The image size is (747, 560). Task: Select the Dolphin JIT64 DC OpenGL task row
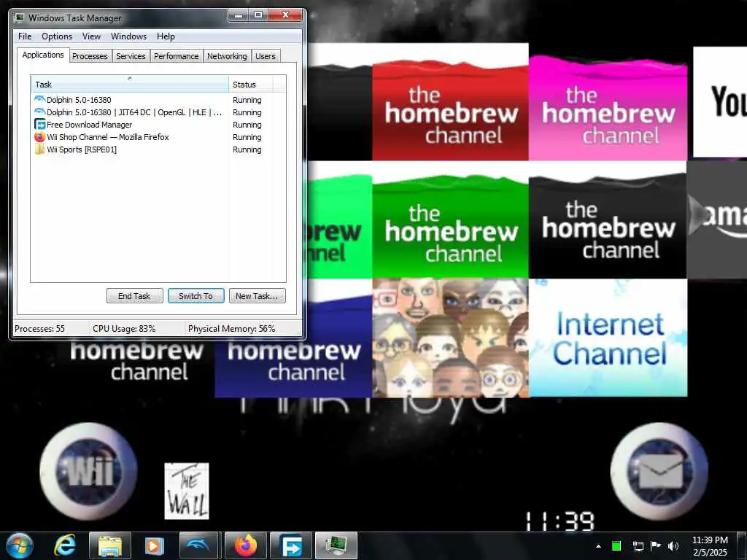[x=158, y=112]
